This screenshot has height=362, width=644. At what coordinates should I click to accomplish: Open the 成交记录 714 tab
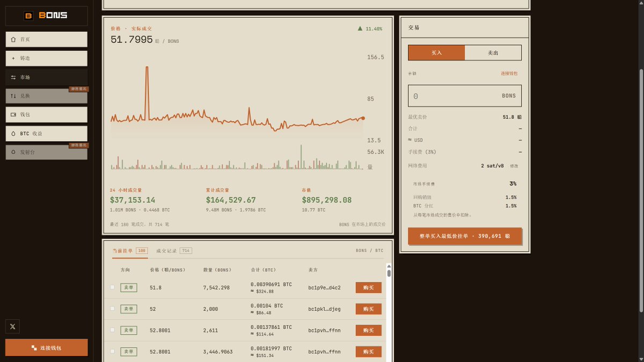[x=174, y=250]
